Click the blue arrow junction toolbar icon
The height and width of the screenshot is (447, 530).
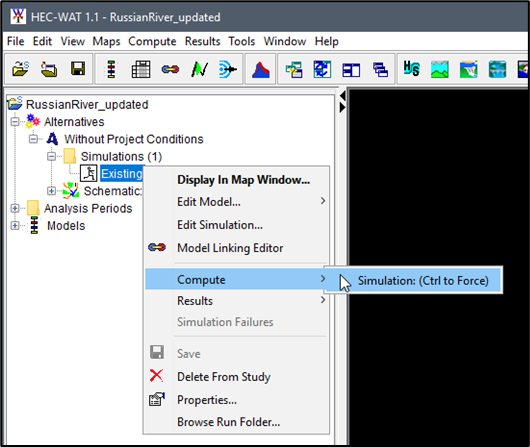point(227,69)
